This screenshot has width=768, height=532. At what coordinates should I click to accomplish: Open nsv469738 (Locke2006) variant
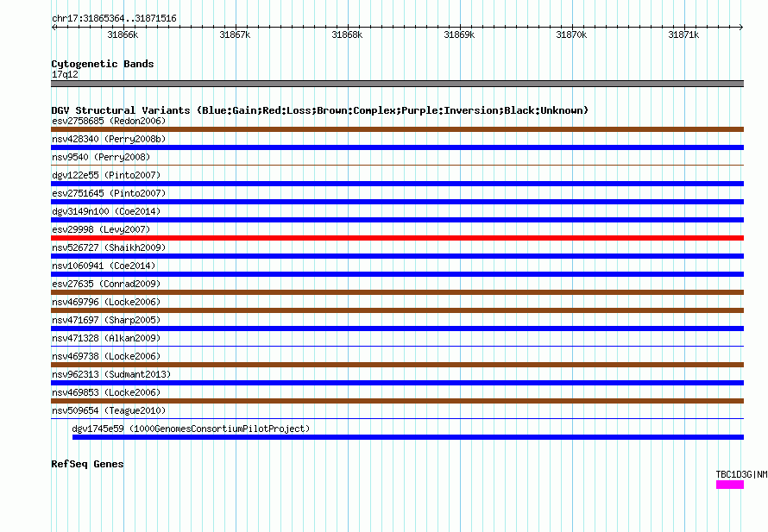(x=106, y=356)
